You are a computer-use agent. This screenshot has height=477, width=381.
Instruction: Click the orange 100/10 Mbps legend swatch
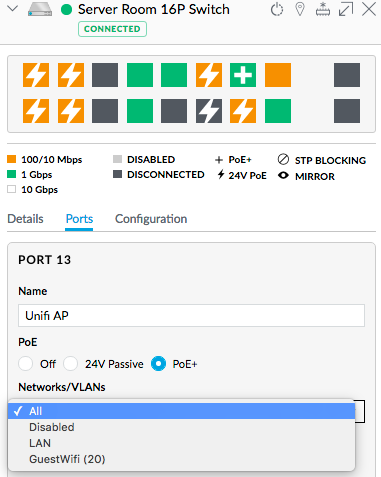click(12, 159)
